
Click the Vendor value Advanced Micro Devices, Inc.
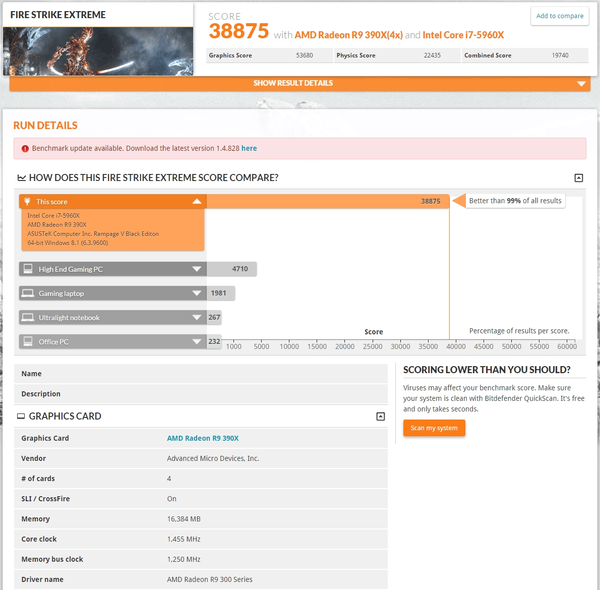213,458
